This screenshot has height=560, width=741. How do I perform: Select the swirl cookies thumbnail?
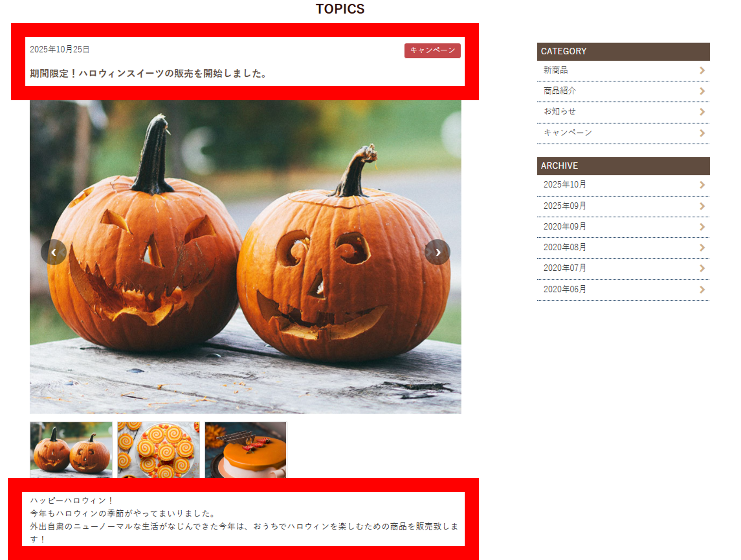pyautogui.click(x=159, y=450)
